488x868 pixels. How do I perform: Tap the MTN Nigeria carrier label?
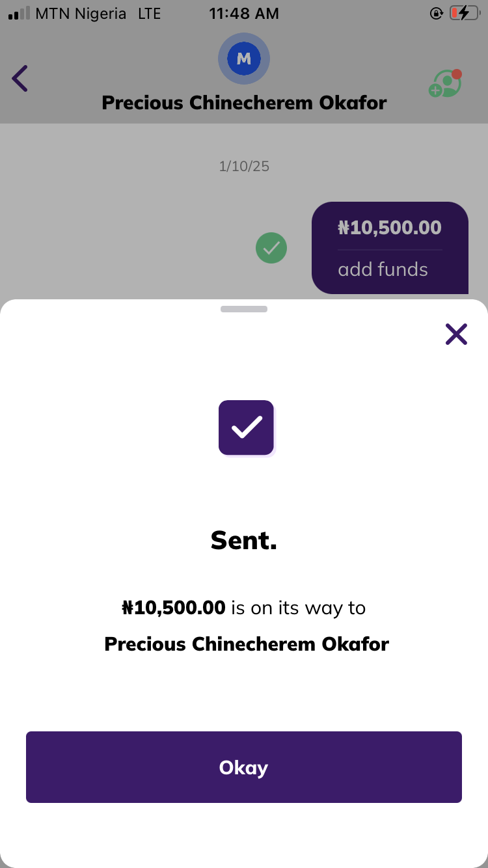point(81,14)
